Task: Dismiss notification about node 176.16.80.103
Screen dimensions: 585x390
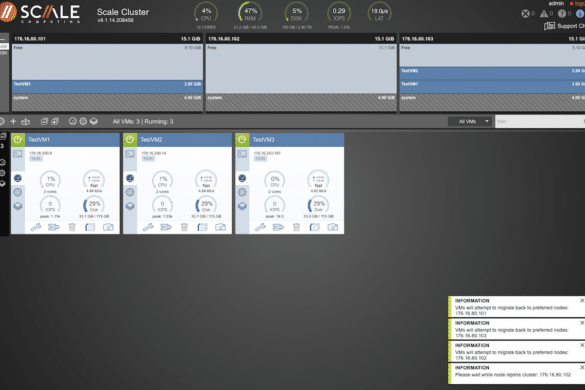Action: tap(582, 323)
